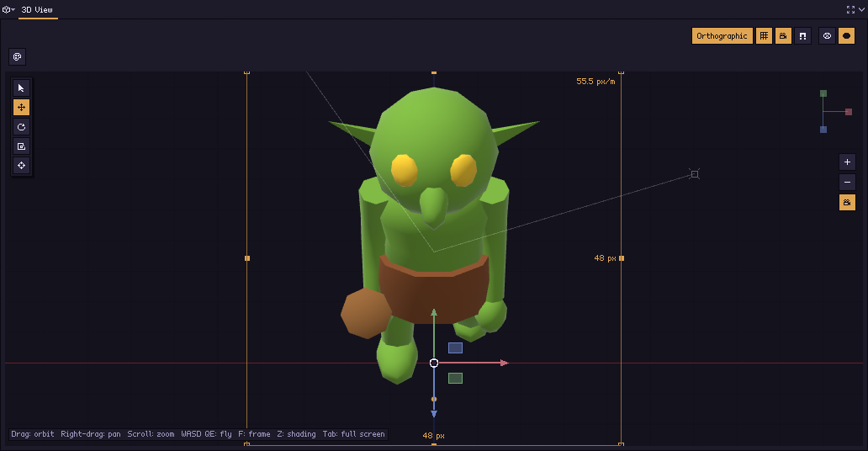
Task: Click the 'Z: shading' hint text
Action: coord(297,434)
